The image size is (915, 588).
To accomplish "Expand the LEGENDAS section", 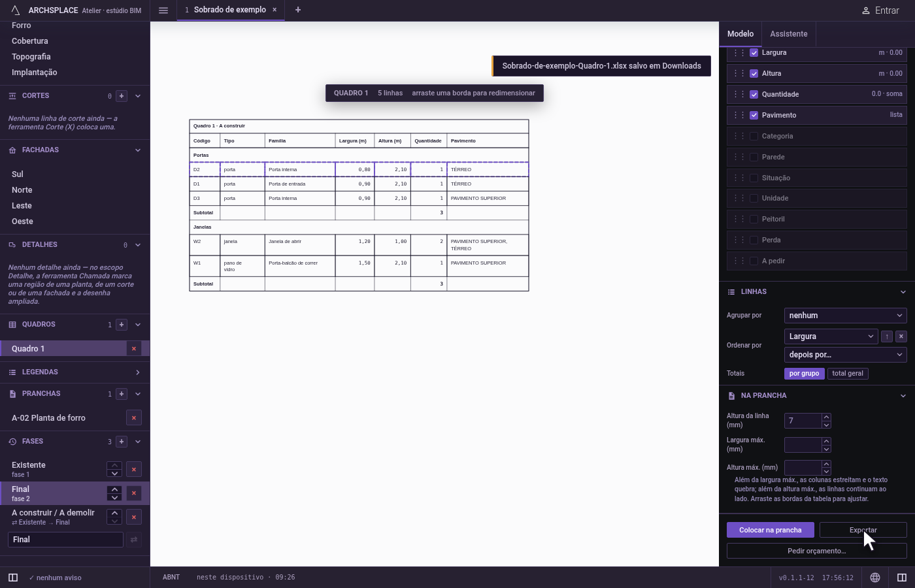I will (138, 372).
